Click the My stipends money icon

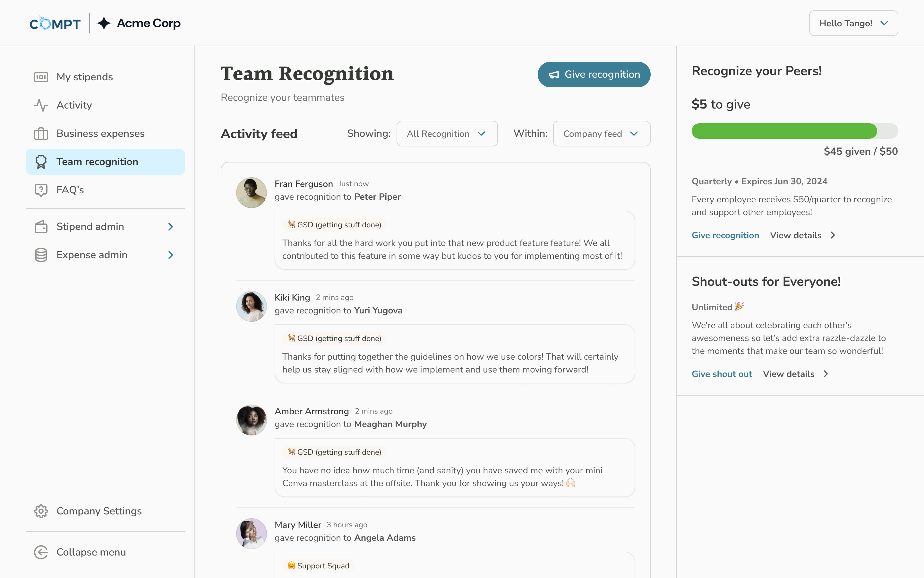(x=41, y=77)
